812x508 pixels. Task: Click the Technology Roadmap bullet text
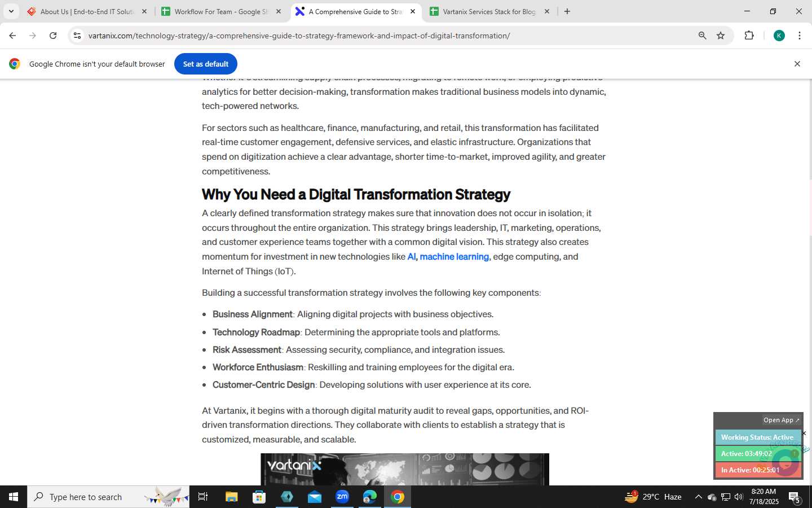[x=356, y=332]
